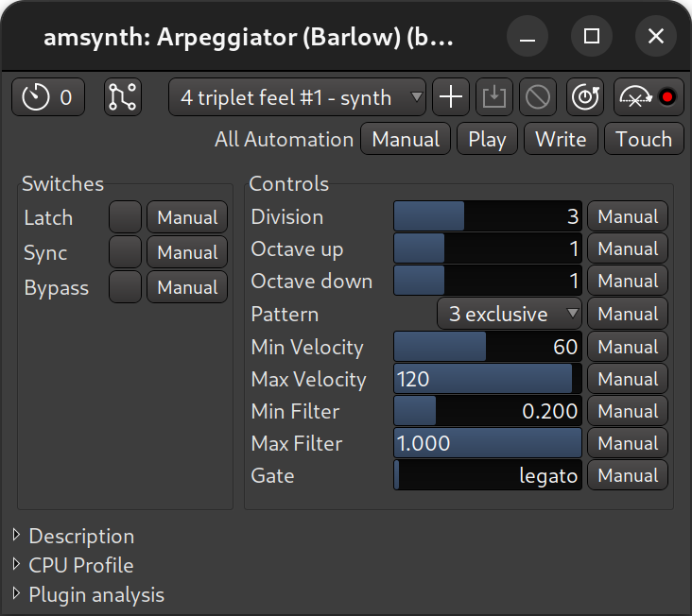Image resolution: width=692 pixels, height=616 pixels.
Task: Open the Pattern dropdown '3 exclusive'
Action: pos(510,314)
